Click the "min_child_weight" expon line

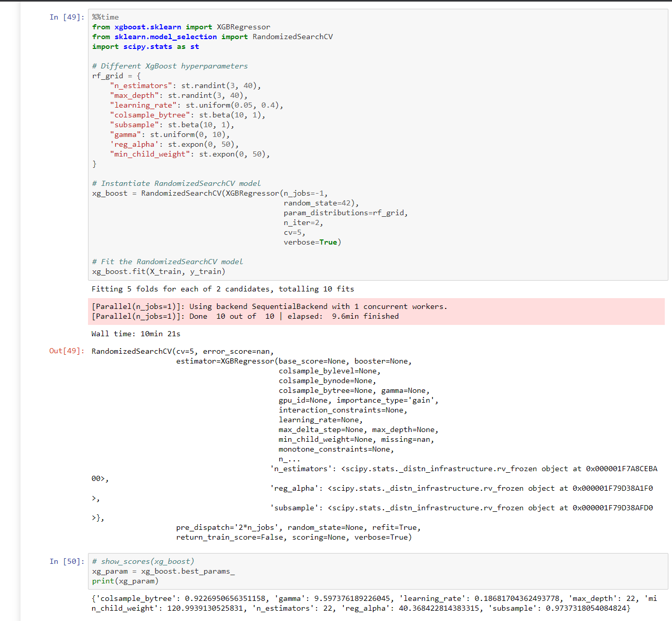[x=190, y=154]
